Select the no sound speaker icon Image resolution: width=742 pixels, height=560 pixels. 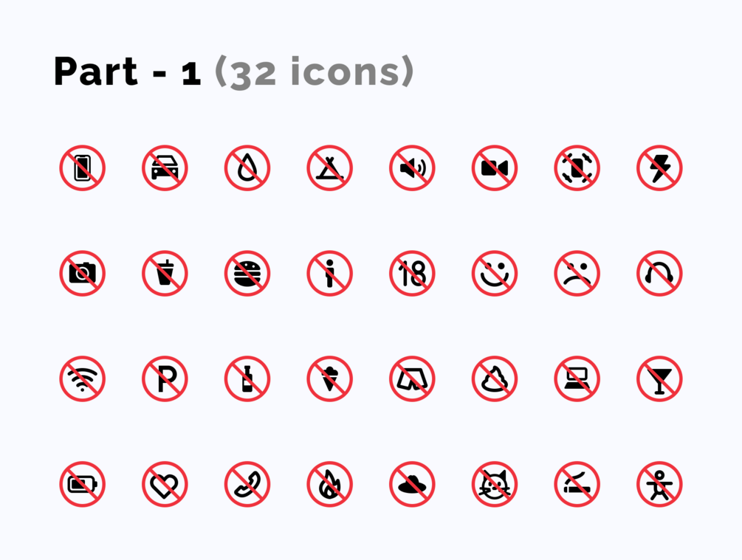412,168
